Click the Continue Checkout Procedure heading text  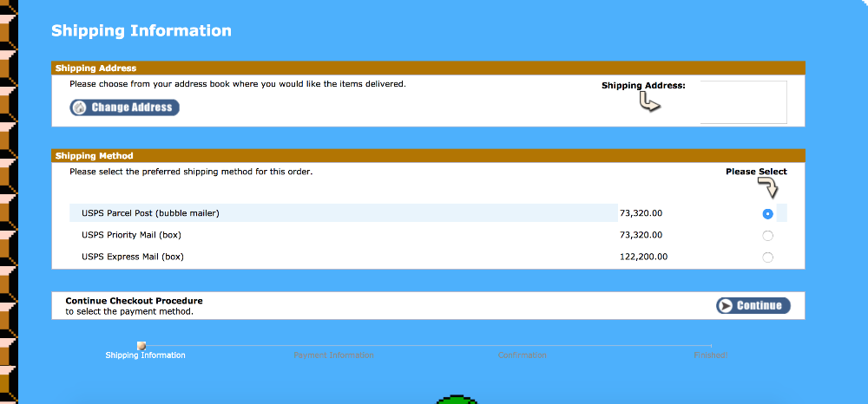(x=134, y=301)
